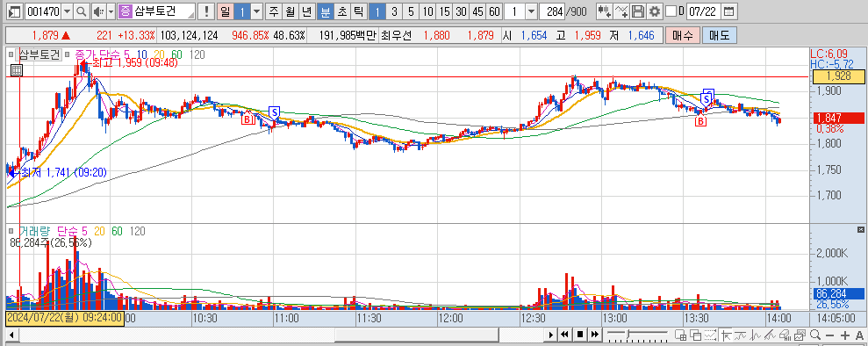Choose the 5-minute interval button
868x346 pixels.
[410, 11]
